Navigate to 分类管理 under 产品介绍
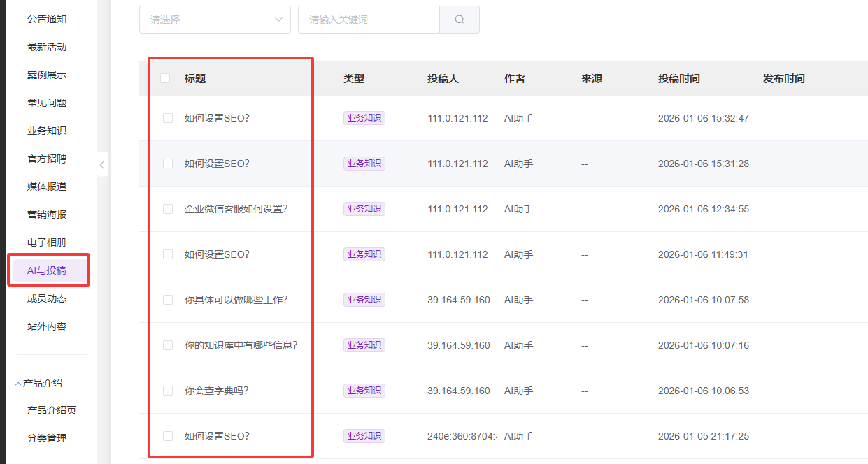 click(x=47, y=438)
